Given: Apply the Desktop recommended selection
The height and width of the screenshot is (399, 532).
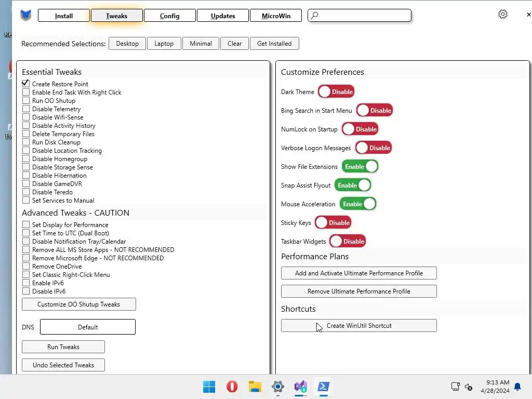Looking at the screenshot, I should pyautogui.click(x=127, y=44).
